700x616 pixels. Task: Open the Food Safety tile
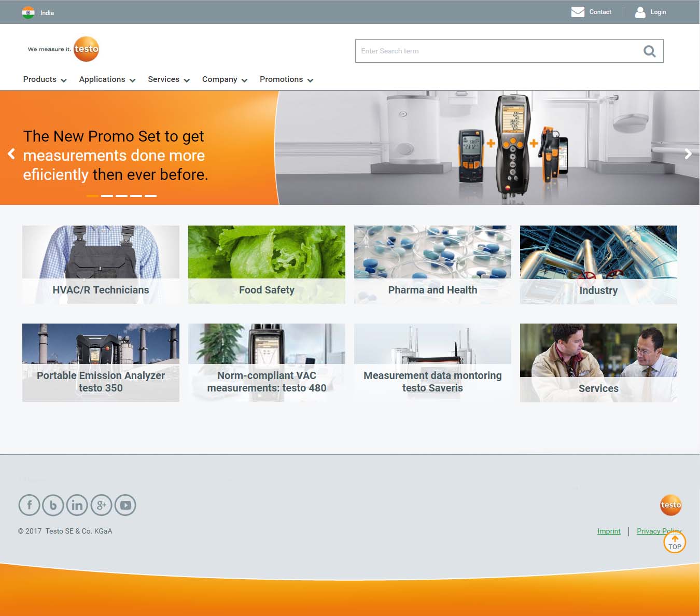pos(267,264)
